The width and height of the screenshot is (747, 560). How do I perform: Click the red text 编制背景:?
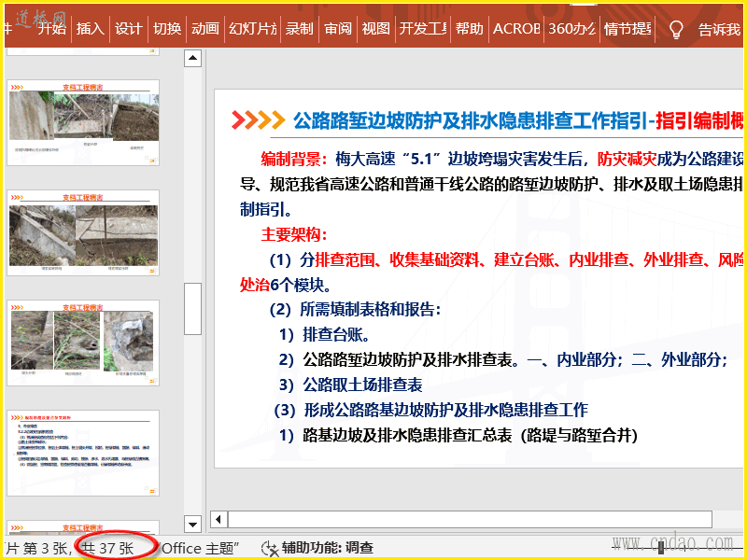click(294, 159)
